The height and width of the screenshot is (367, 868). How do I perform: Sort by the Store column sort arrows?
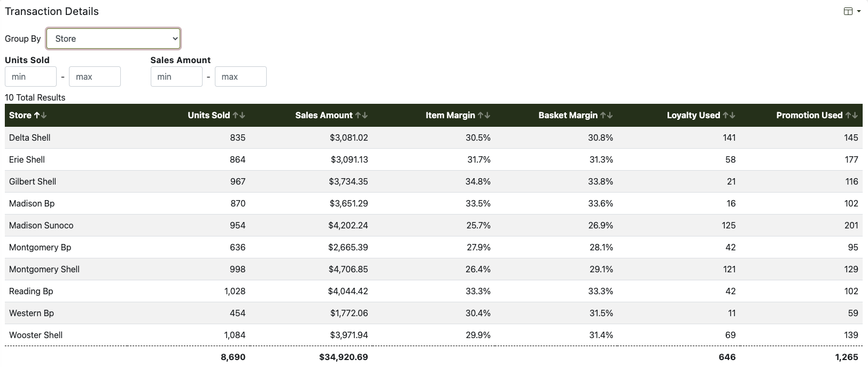[41, 115]
